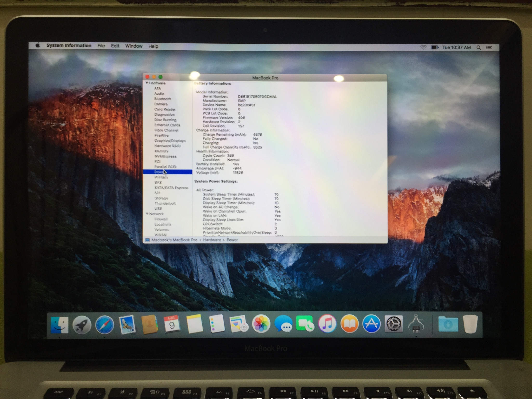This screenshot has height=399, width=532.
Task: Open the Apple menu logo
Action: tap(38, 45)
